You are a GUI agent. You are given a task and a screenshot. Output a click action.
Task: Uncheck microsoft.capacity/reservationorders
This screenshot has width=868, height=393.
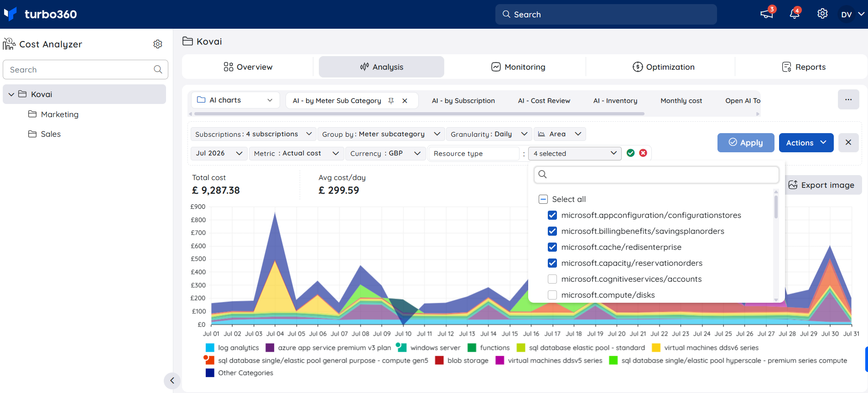552,263
